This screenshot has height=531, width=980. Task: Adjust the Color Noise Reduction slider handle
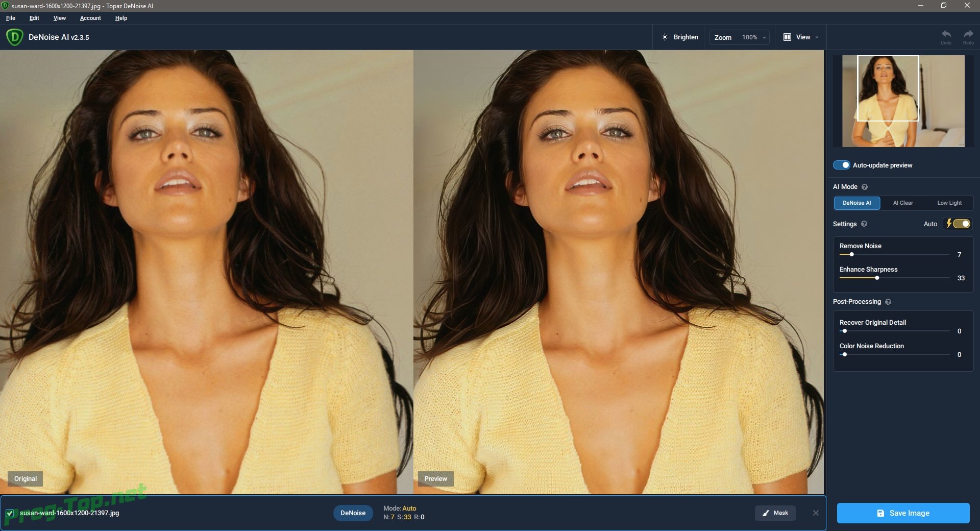pos(845,354)
